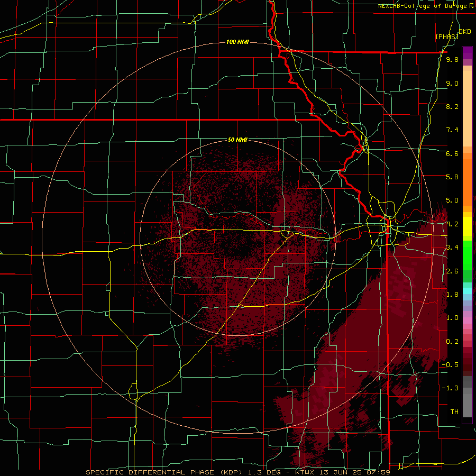Click the 5.0 value on the color scale
The height and width of the screenshot is (476, 476).
[452, 200]
